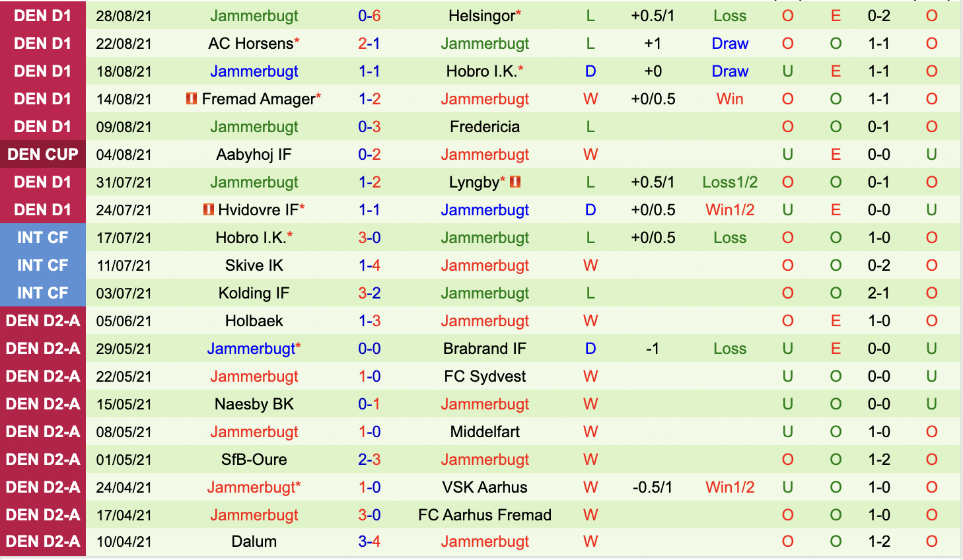Click the AC Horsens team name
This screenshot has width=963, height=560.
(x=250, y=44)
